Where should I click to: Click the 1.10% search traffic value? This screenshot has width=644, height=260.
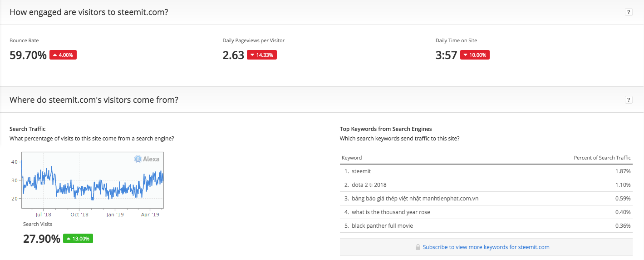623,185
